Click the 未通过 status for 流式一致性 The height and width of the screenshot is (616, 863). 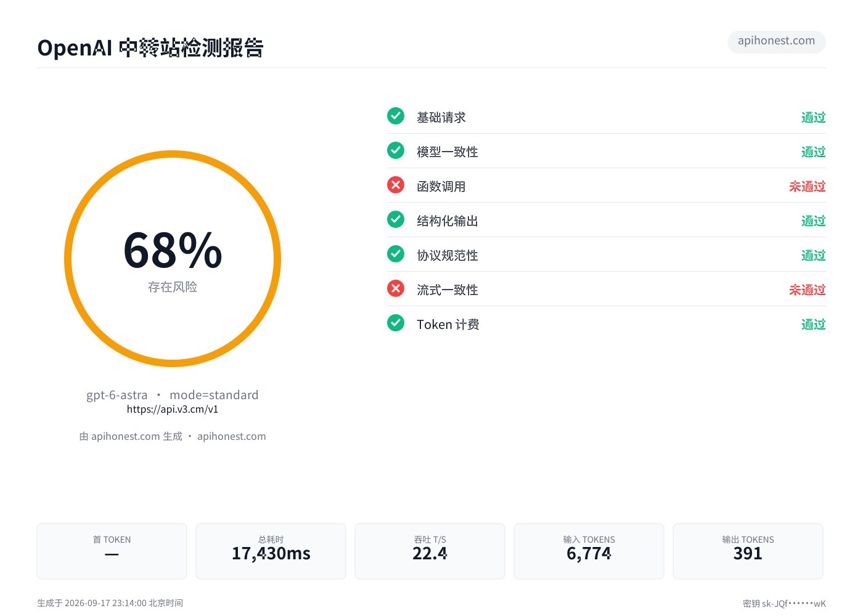tap(807, 290)
